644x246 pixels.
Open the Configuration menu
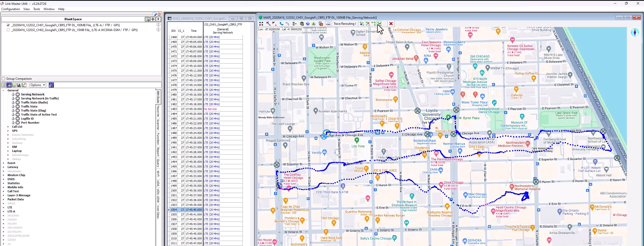pos(11,9)
